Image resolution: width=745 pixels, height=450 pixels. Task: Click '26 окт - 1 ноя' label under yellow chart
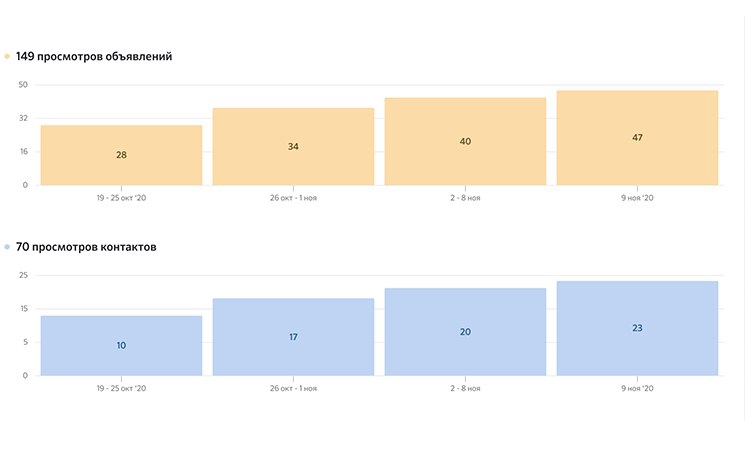293,198
